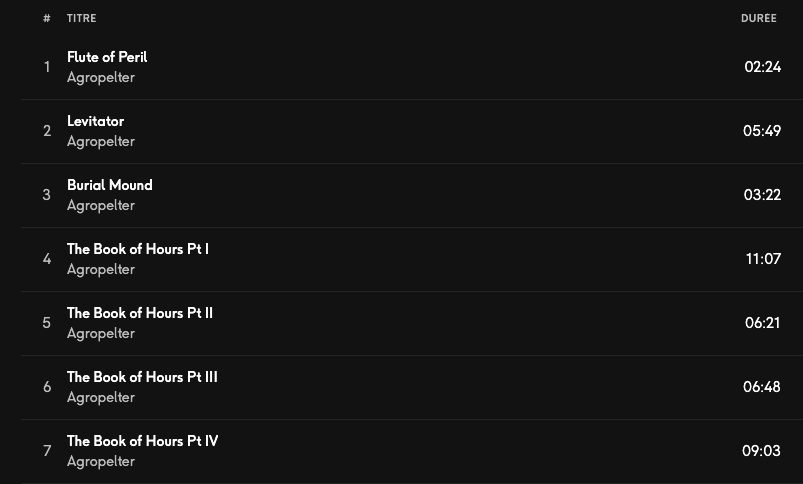Click Agropelter artist name under Levitator

click(100, 141)
